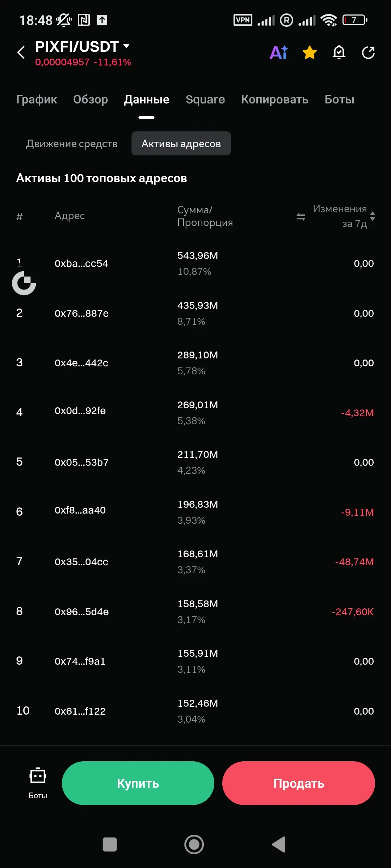391x868 pixels.
Task: Open the Square tab
Action: 205,99
